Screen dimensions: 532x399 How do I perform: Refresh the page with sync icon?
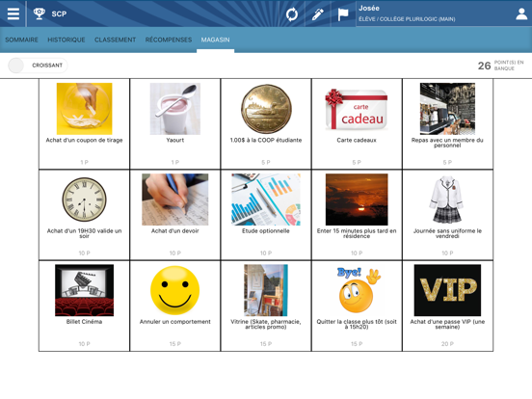coord(292,14)
